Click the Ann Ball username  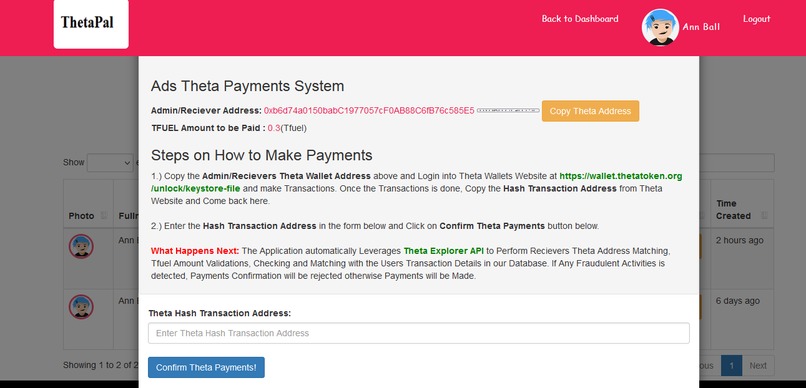point(701,27)
